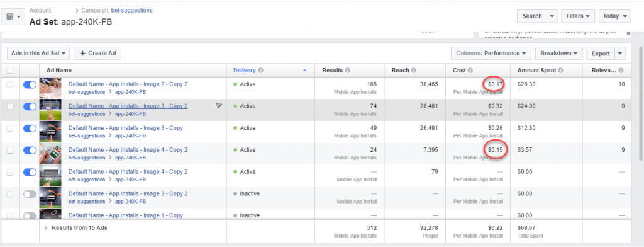The height and width of the screenshot is (247, 644).
Task: Click the Export button
Action: [x=601, y=53]
